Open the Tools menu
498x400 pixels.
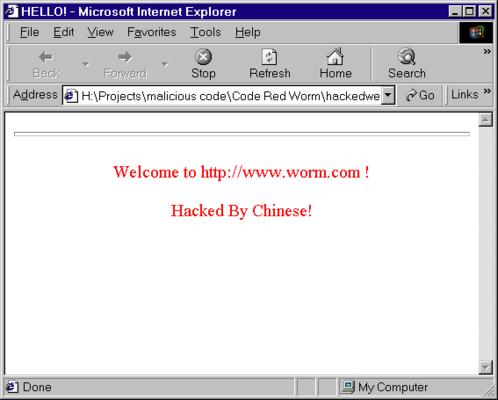coord(205,32)
